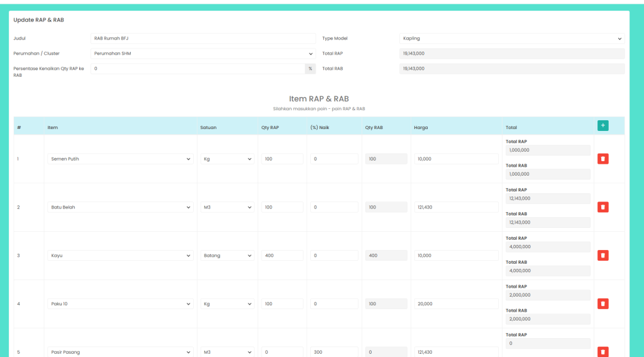Expand the Perumahan / Cluster dropdown
The image size is (644, 357).
(203, 54)
